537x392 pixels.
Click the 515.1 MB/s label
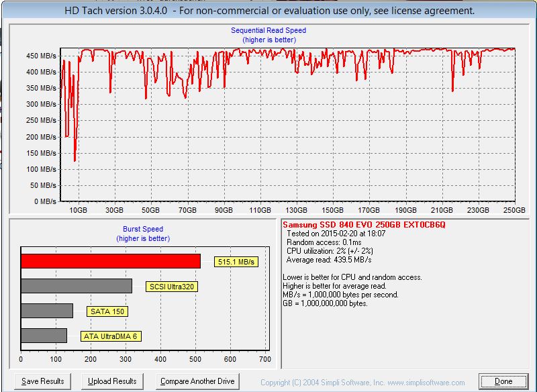coord(236,262)
